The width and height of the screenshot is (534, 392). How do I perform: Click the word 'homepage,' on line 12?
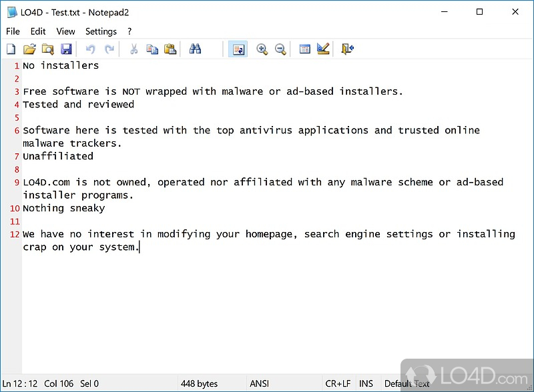[x=272, y=235]
